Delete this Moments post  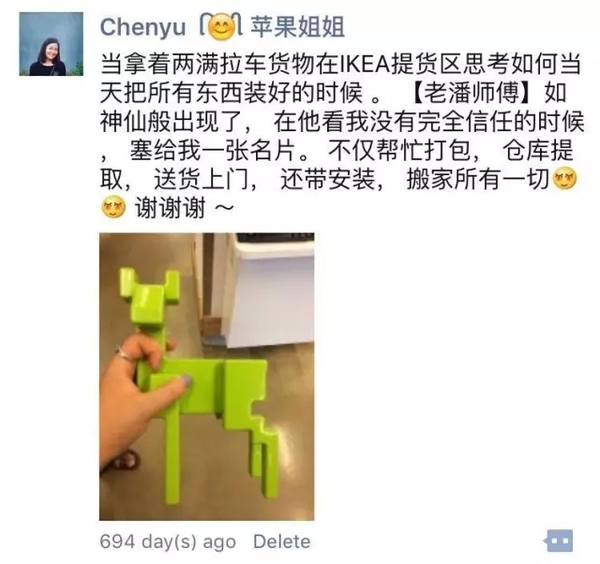point(282,541)
